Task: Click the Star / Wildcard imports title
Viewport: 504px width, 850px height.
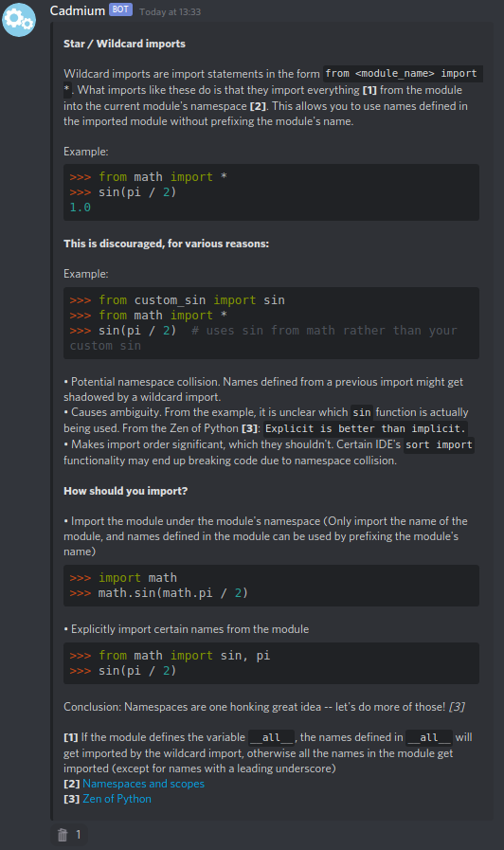Action: [124, 44]
